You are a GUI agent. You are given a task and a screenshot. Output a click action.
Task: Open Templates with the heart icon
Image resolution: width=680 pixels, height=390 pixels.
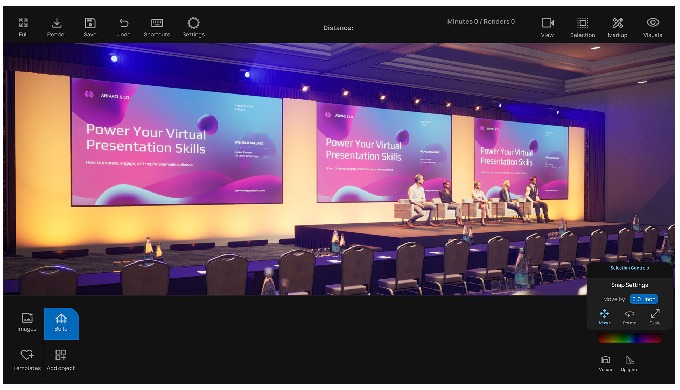[x=27, y=355]
